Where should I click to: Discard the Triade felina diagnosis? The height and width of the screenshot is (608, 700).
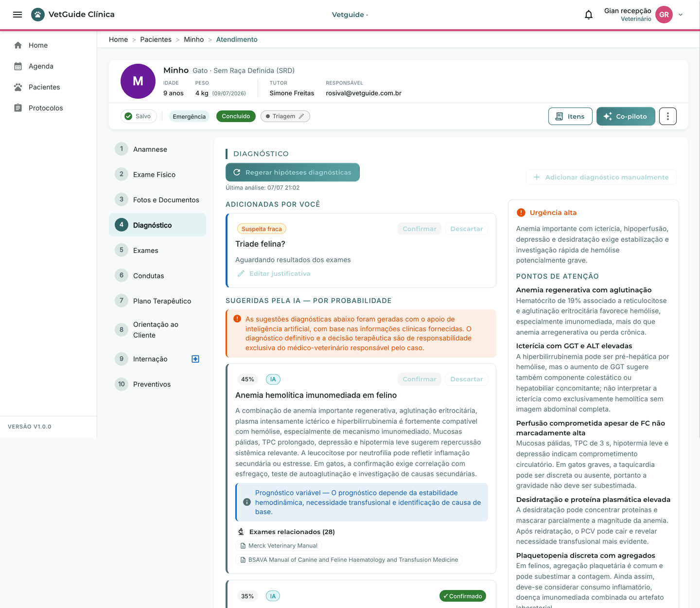pyautogui.click(x=467, y=229)
